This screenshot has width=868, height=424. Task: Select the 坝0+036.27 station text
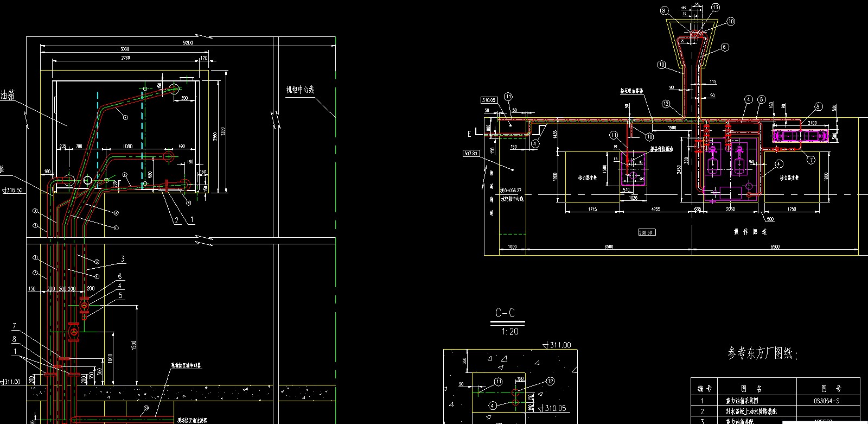(510, 191)
